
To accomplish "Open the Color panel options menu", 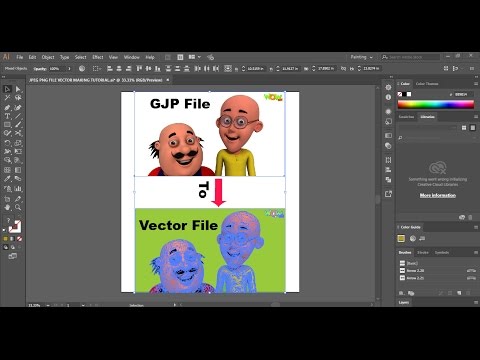I will tap(476, 84).
